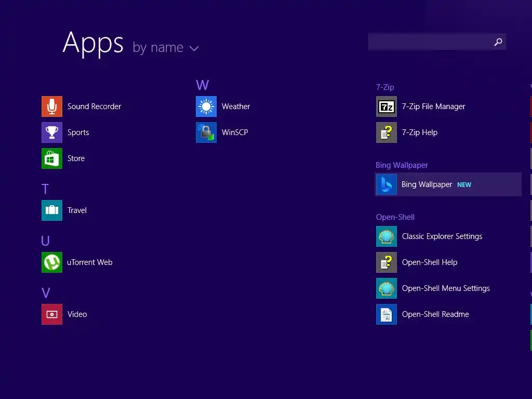Launch uTorrent Web via its green icon
532x399 pixels.
(x=52, y=262)
